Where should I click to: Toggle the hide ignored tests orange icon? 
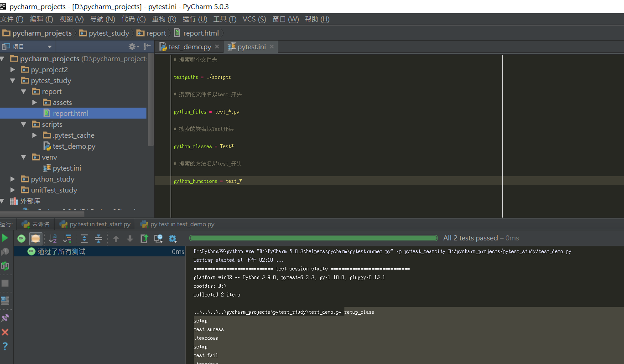(36, 238)
